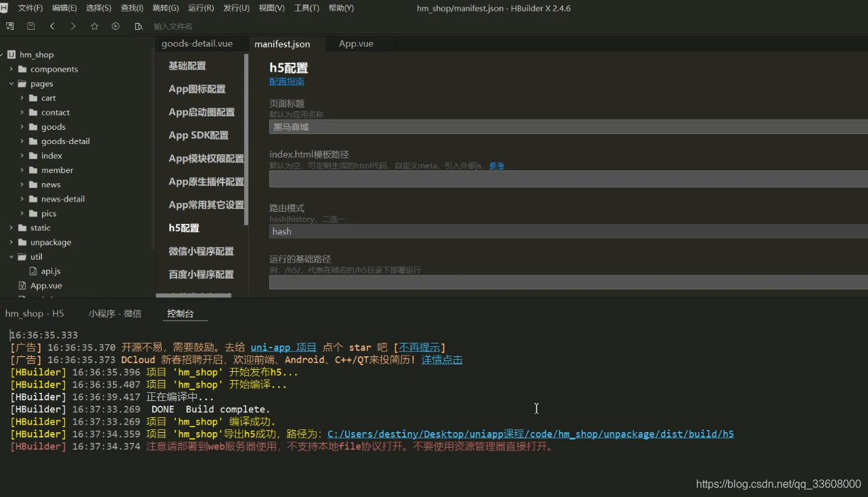Open the build/h5 export path link
This screenshot has width=868, height=497.
point(530,434)
